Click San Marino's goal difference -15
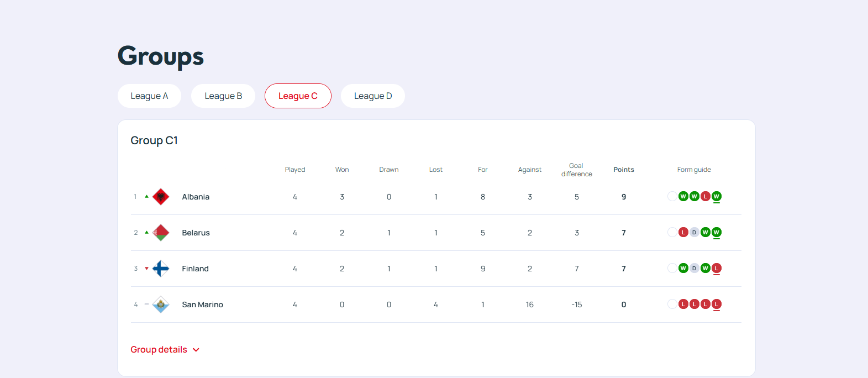 pyautogui.click(x=577, y=305)
